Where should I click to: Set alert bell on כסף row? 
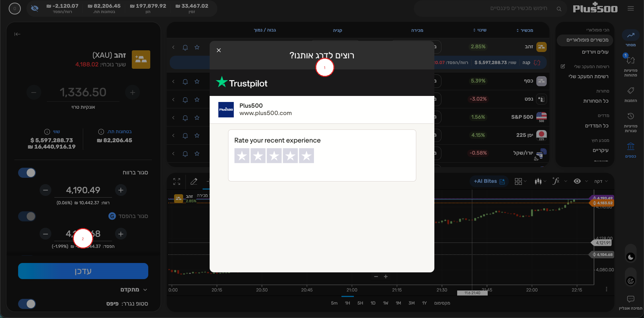click(x=185, y=82)
